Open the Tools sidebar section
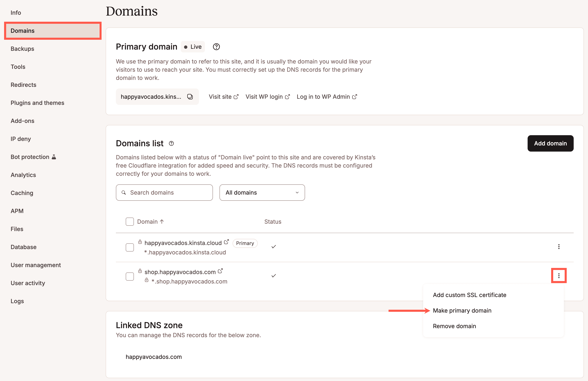 [18, 67]
